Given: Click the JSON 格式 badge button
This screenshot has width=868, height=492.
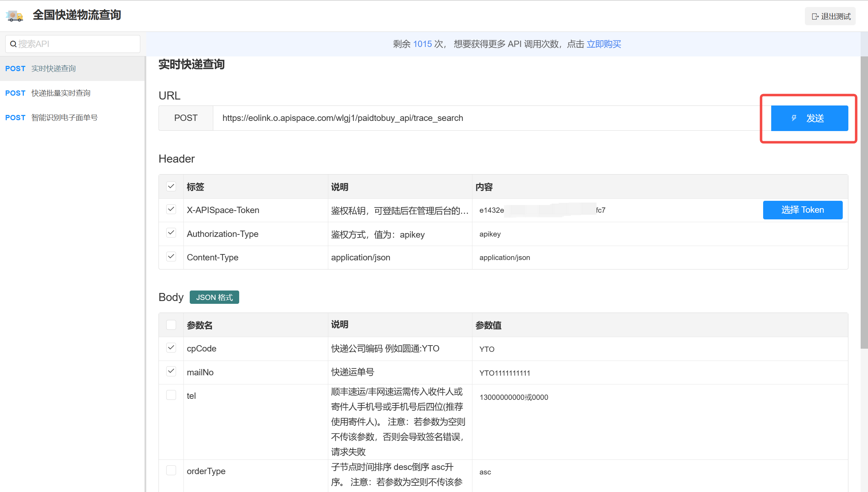Looking at the screenshot, I should click(214, 297).
